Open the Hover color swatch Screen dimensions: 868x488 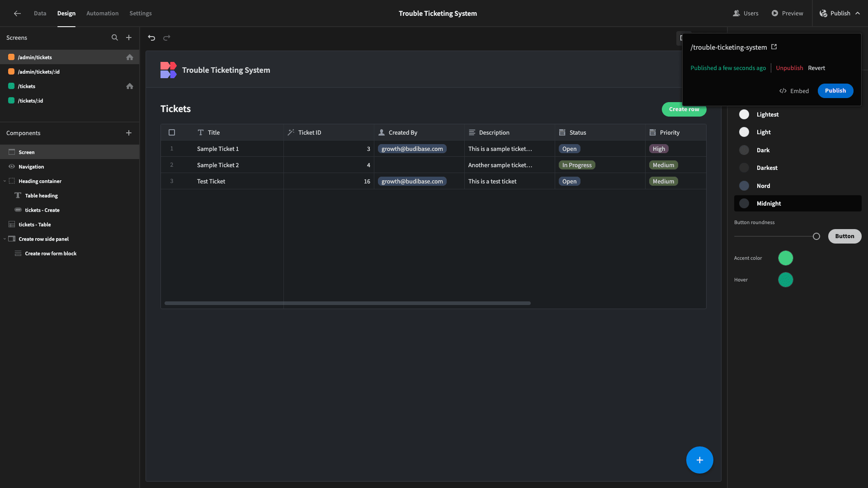pyautogui.click(x=785, y=280)
